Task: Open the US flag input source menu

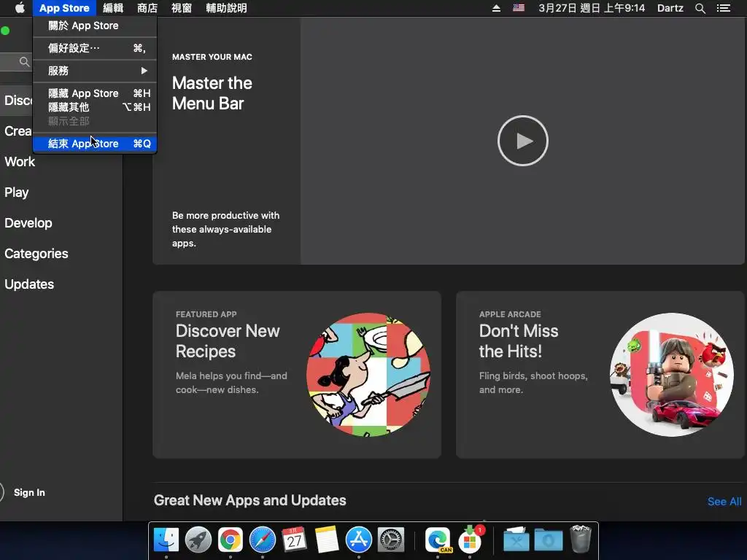Action: pos(519,8)
